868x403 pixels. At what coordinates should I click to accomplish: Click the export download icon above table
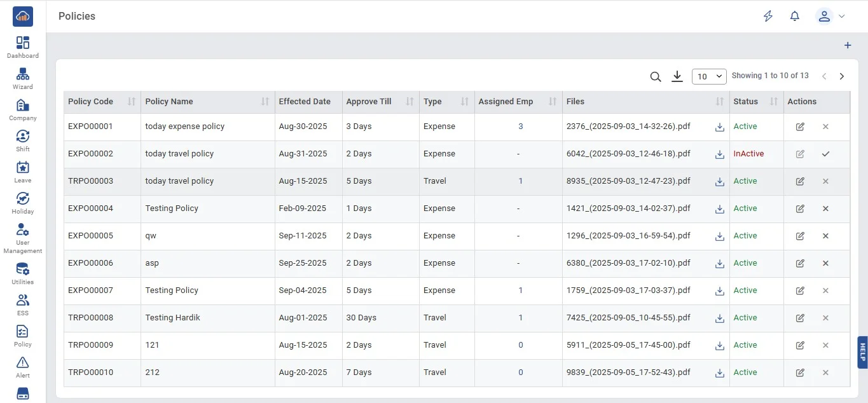point(677,76)
